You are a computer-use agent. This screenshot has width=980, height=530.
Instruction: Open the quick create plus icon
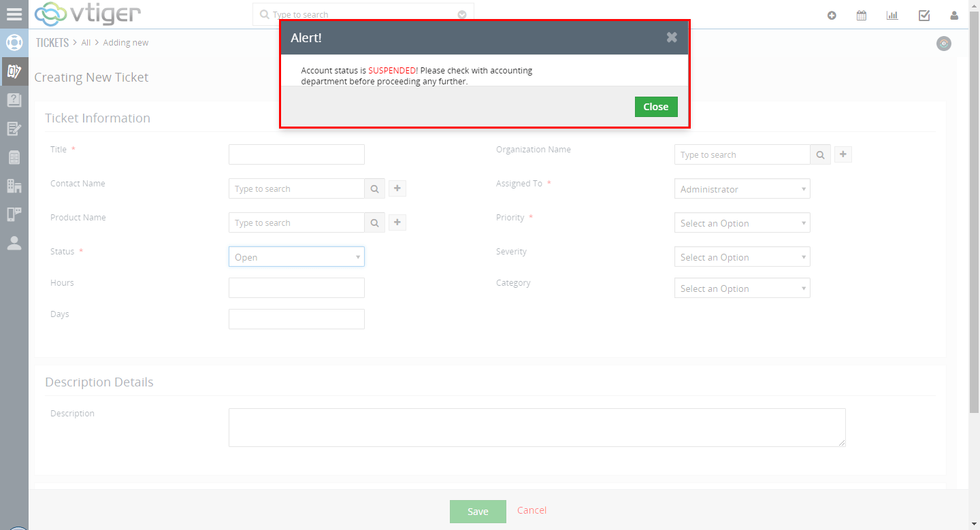[x=831, y=14]
